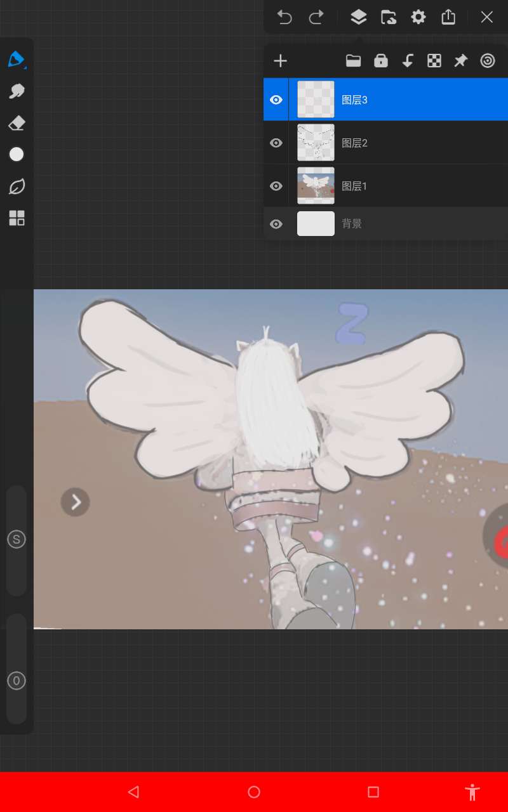
Task: Toggle the layers panel icon
Action: click(359, 17)
